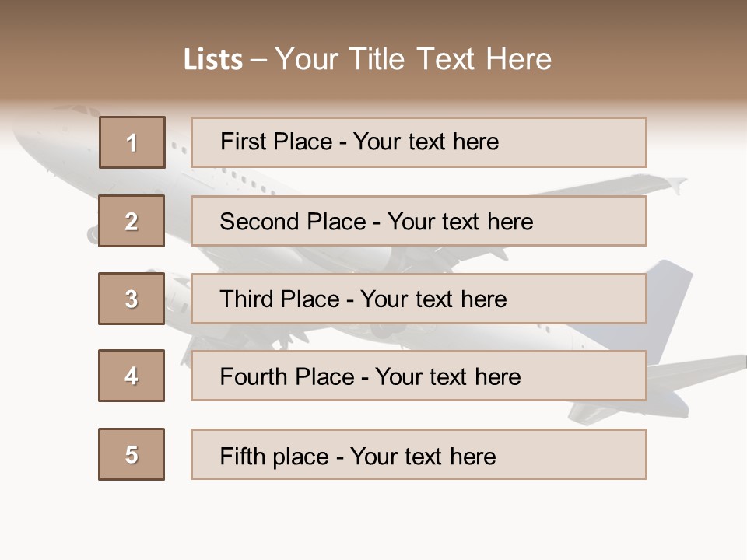Click the number 3 list marker
The width and height of the screenshot is (747, 560).
[132, 299]
